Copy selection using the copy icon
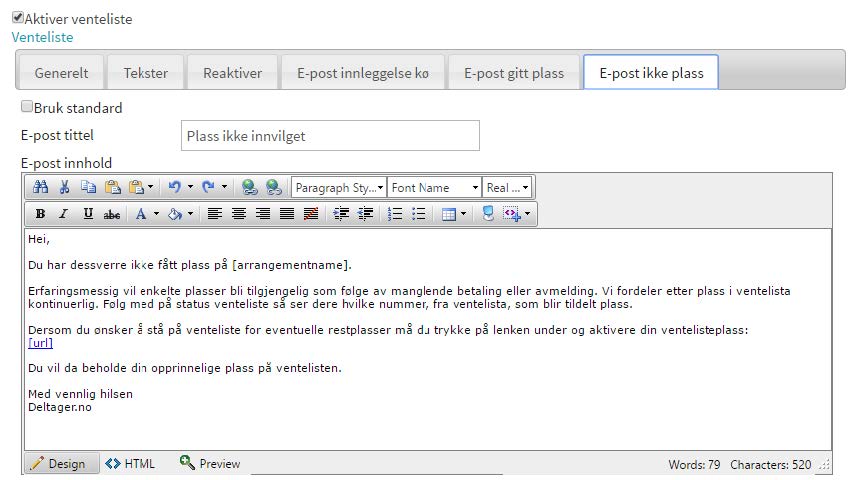 tap(88, 187)
